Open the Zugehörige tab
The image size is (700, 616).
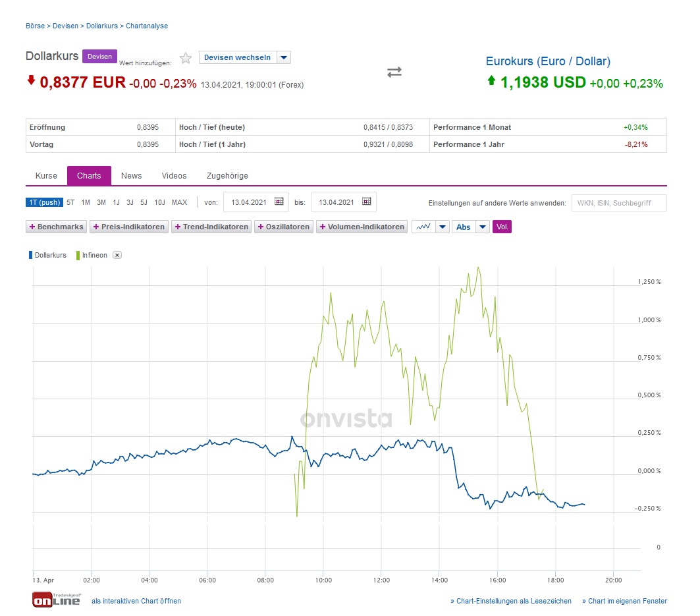(x=227, y=176)
